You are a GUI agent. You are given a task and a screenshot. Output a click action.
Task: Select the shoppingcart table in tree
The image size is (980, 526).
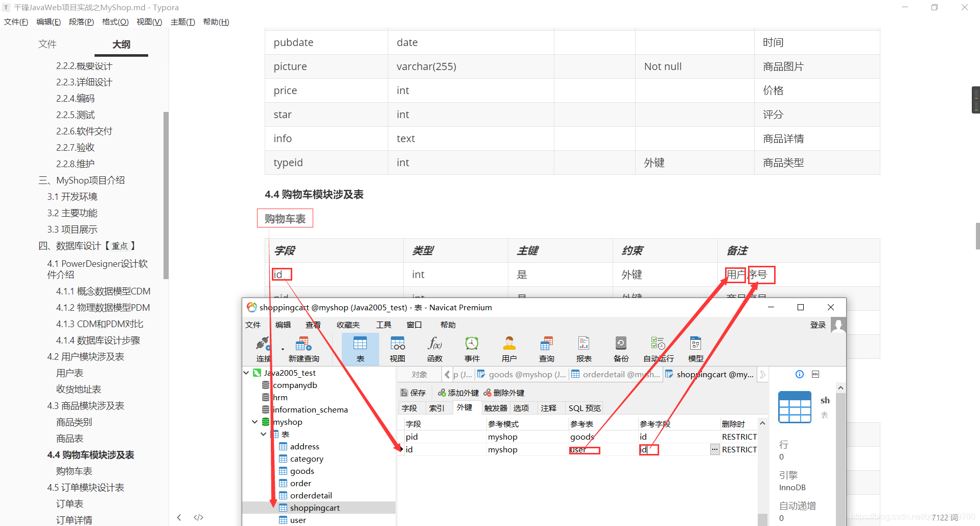coord(315,508)
